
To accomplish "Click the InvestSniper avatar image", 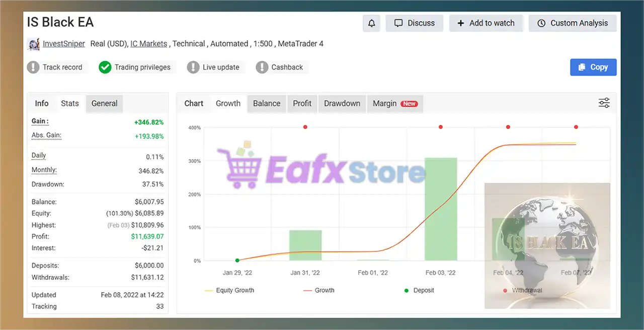I will (34, 44).
